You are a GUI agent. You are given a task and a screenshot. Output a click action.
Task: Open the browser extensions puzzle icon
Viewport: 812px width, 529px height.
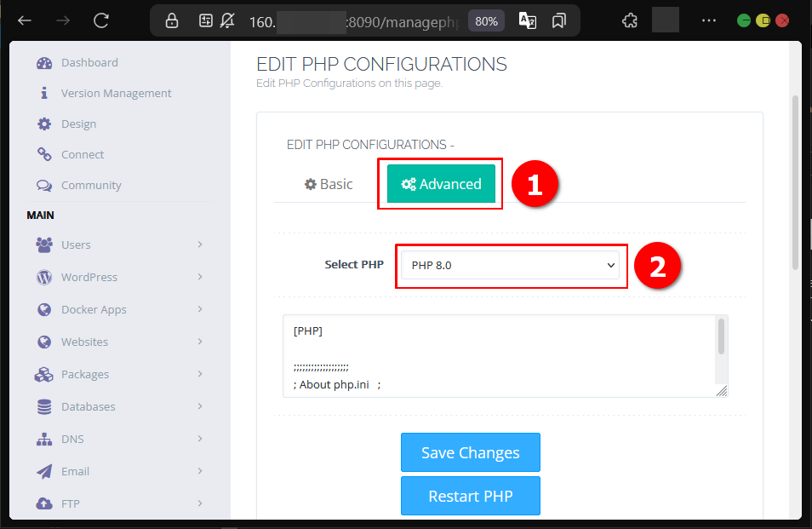point(630,20)
